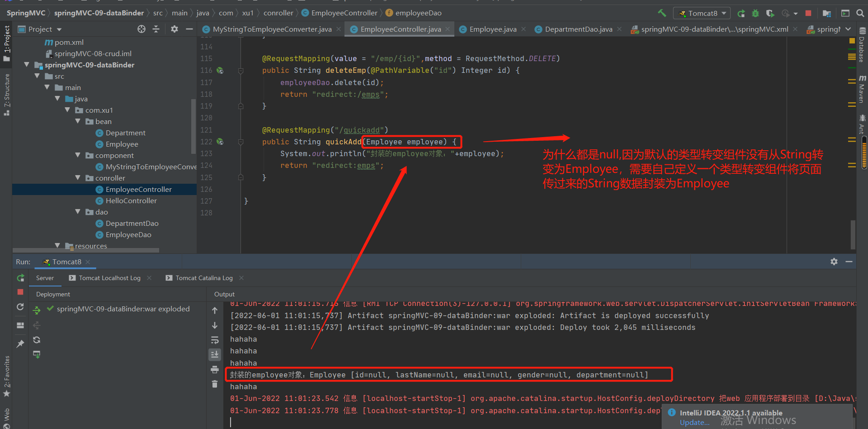Toggle scroll to end in Output

click(x=215, y=354)
